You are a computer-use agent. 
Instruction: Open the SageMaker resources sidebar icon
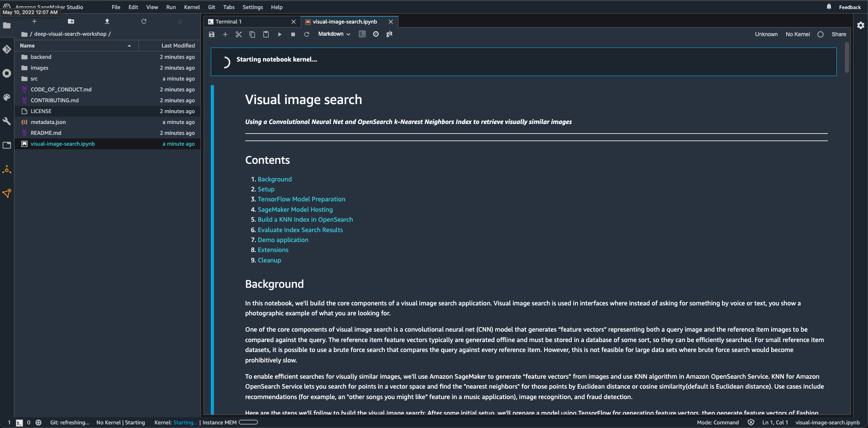(x=7, y=194)
